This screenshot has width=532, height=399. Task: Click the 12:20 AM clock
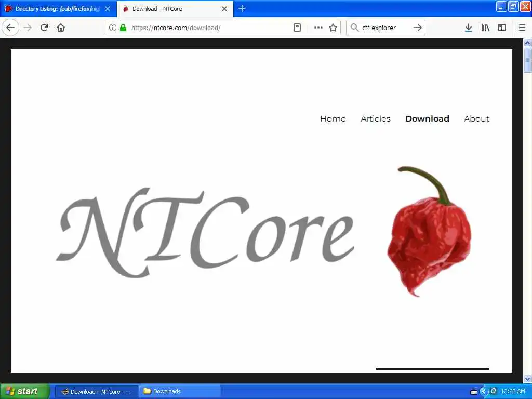click(x=513, y=392)
